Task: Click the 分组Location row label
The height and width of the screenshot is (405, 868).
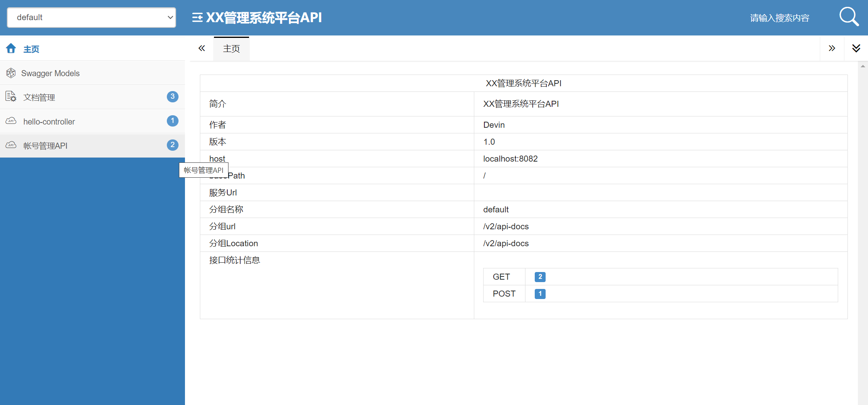Action: coord(234,243)
